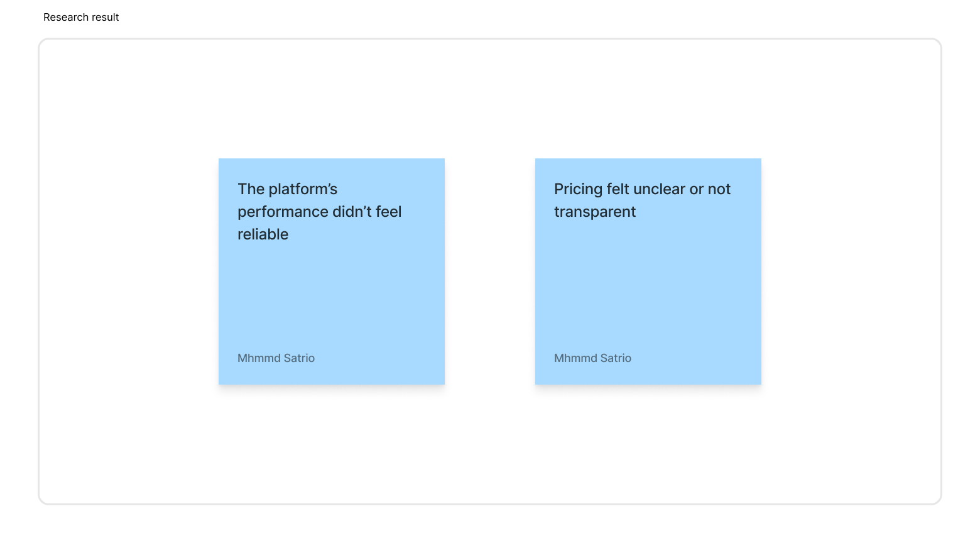The image size is (980, 543).
Task: Click the word "reliable" on the left note
Action: point(263,234)
